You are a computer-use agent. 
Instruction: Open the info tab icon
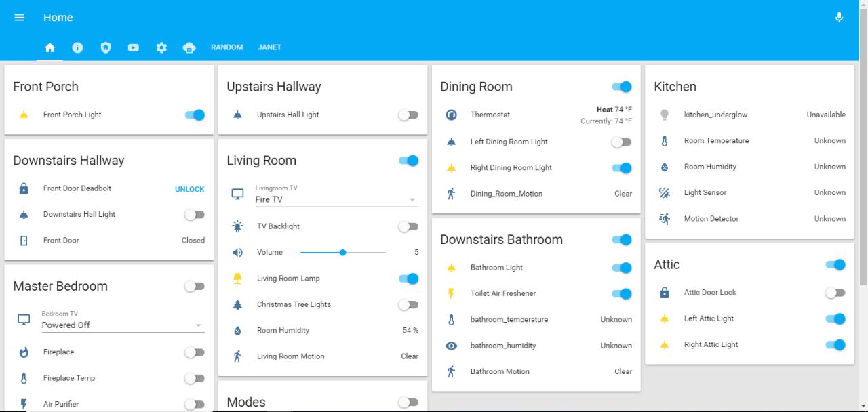(77, 47)
